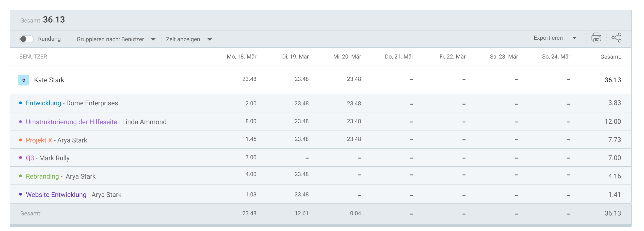This screenshot has width=644, height=231.
Task: Open Umstrukturierung der Hilfeseite project
Action: [x=71, y=122]
